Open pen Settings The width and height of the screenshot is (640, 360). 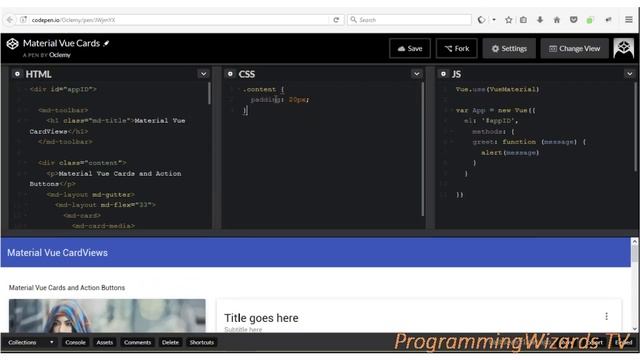pos(509,49)
